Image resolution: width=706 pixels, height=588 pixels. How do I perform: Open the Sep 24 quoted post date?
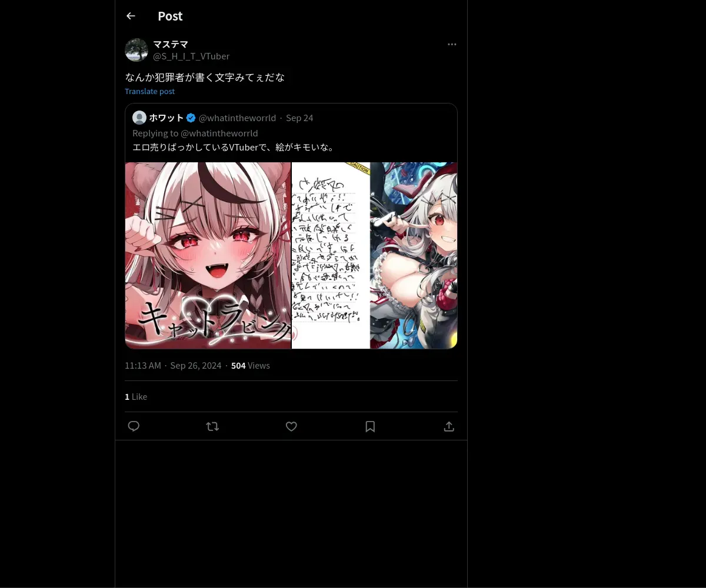tap(299, 118)
